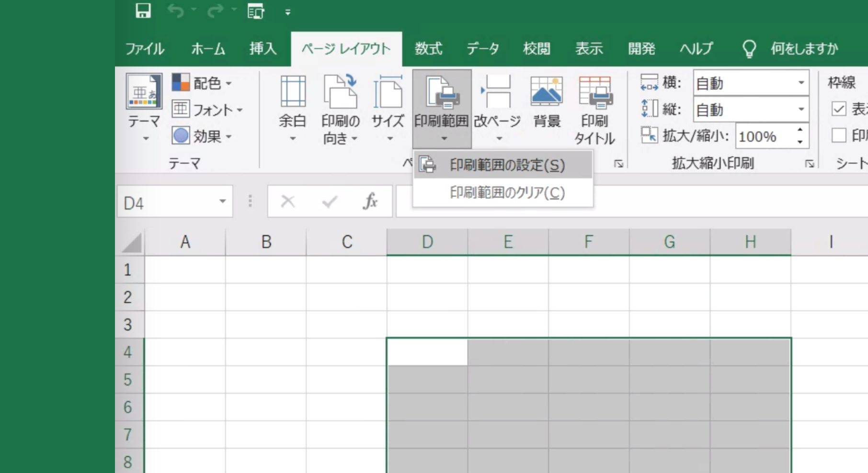Image resolution: width=868 pixels, height=473 pixels.
Task: Select column H header
Action: [x=751, y=242]
